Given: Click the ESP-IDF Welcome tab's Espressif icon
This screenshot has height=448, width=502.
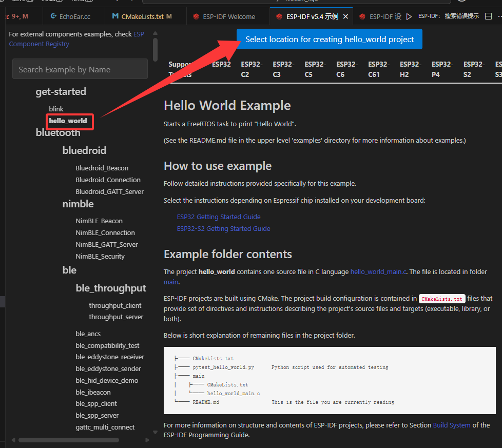Looking at the screenshot, I should (196, 16).
